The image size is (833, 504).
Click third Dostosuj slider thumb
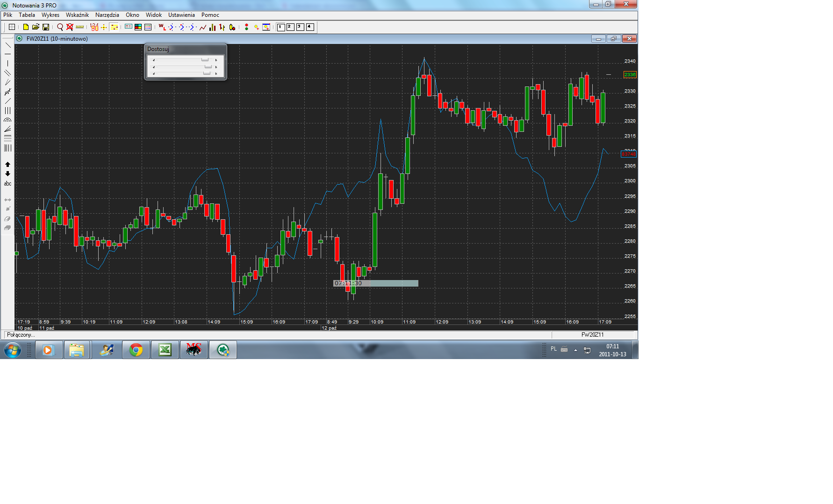pos(207,73)
